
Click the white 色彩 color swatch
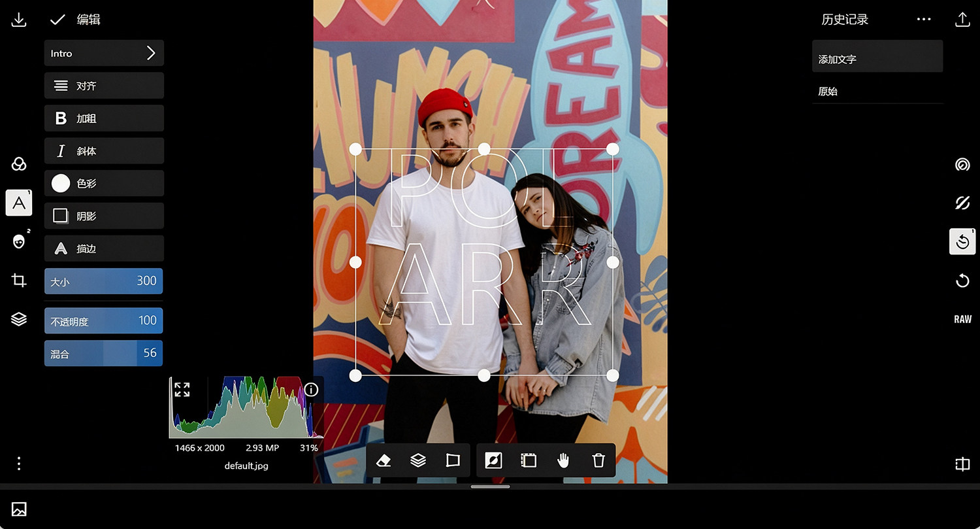click(x=61, y=184)
